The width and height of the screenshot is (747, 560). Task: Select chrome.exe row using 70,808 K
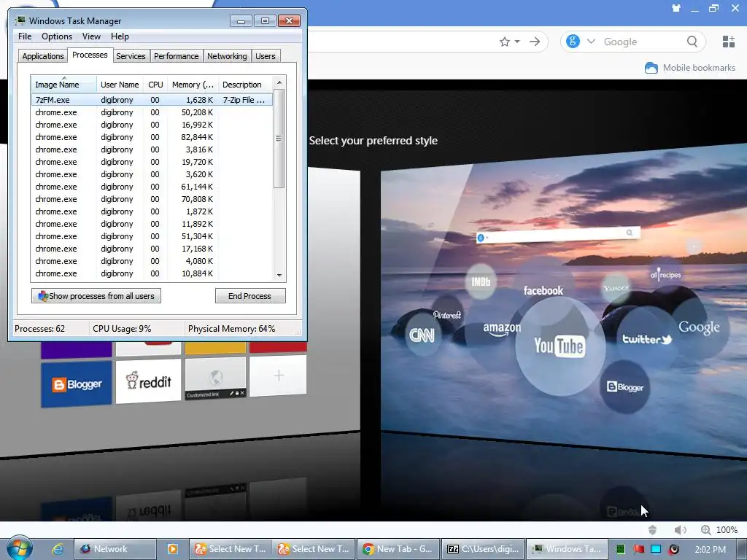(152, 199)
